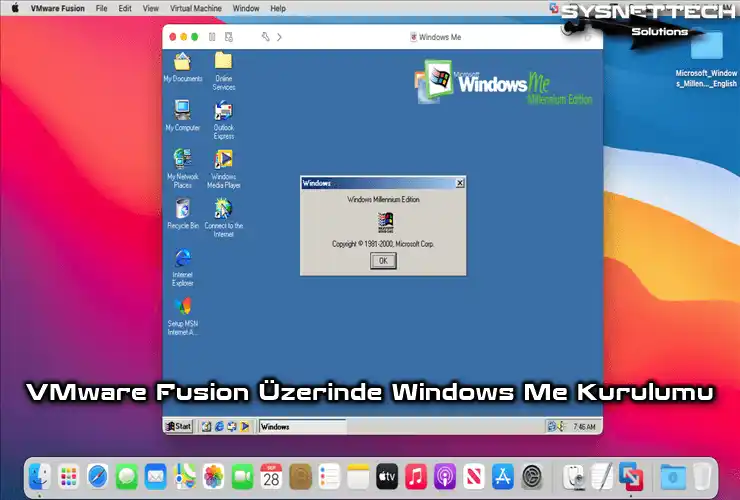Open Photos in the Dock

point(213,476)
